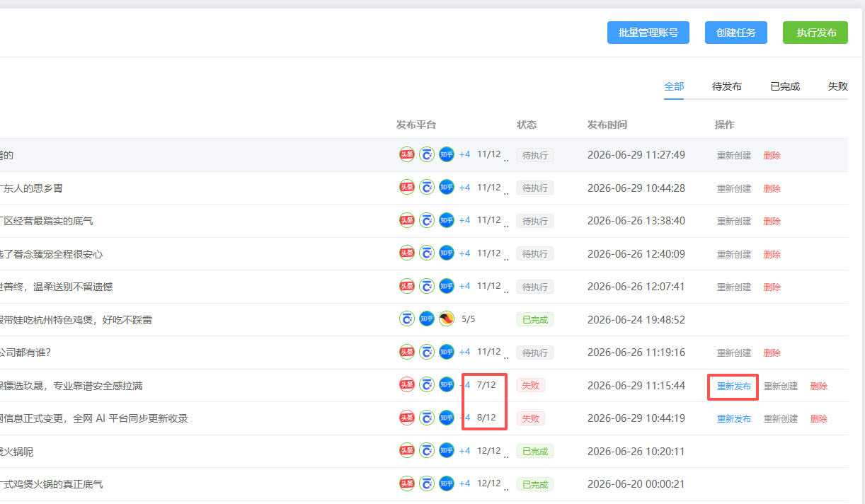Click the green 执行发布 button
865x504 pixels.
[815, 33]
